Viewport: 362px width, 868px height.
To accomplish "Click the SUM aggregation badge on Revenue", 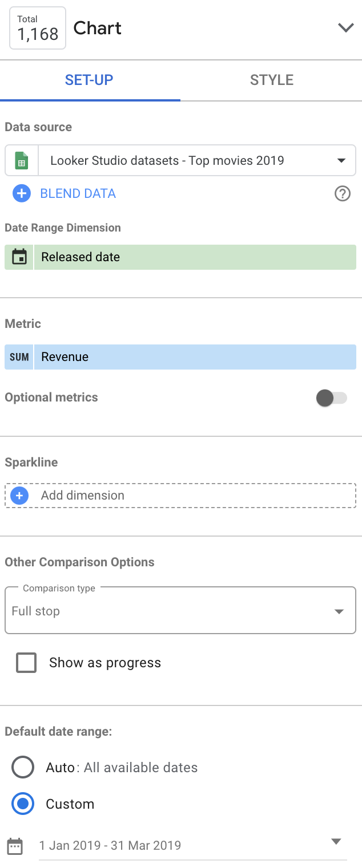I will pos(19,357).
